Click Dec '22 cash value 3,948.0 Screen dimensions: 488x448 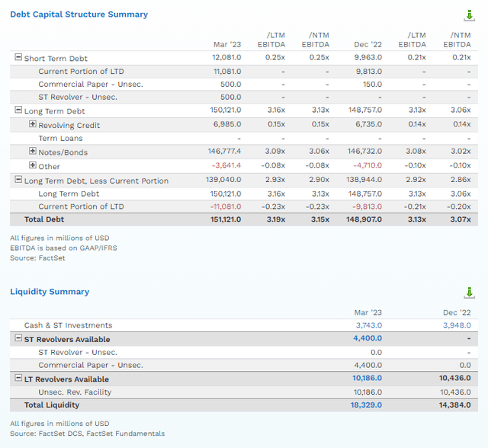tap(456, 325)
